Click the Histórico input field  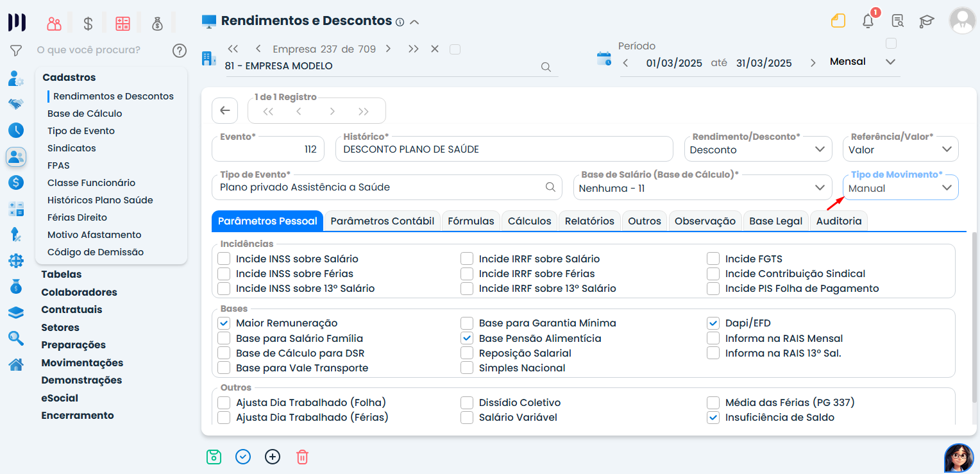(503, 149)
